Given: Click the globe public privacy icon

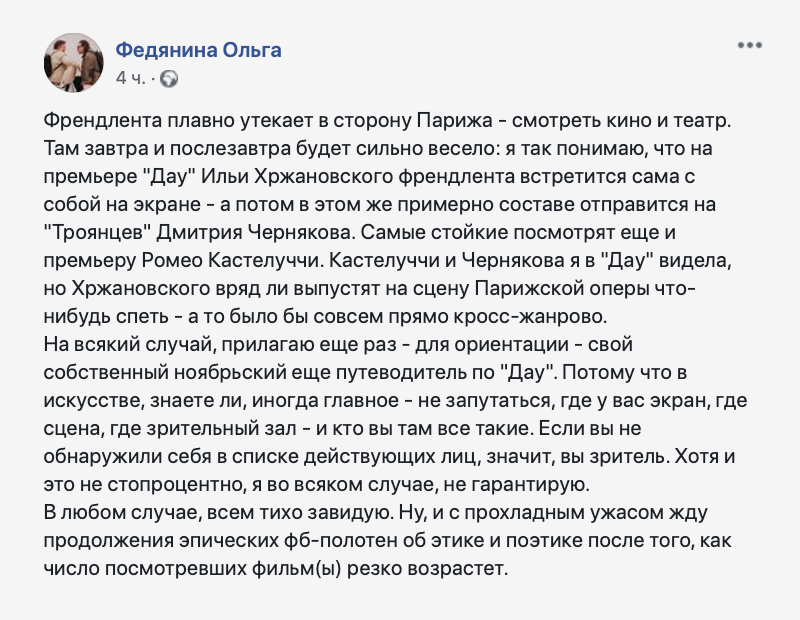Looking at the screenshot, I should point(169,77).
